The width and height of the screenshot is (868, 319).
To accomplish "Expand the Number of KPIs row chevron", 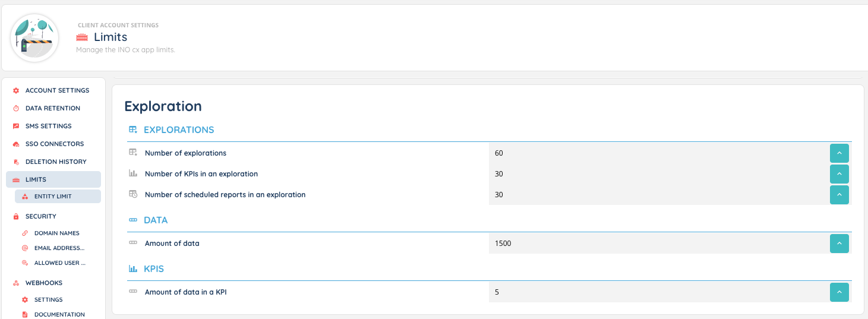I will 839,174.
